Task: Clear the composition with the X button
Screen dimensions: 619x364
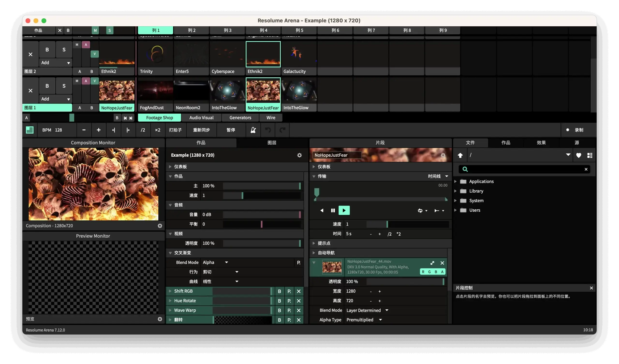Action: click(x=60, y=30)
